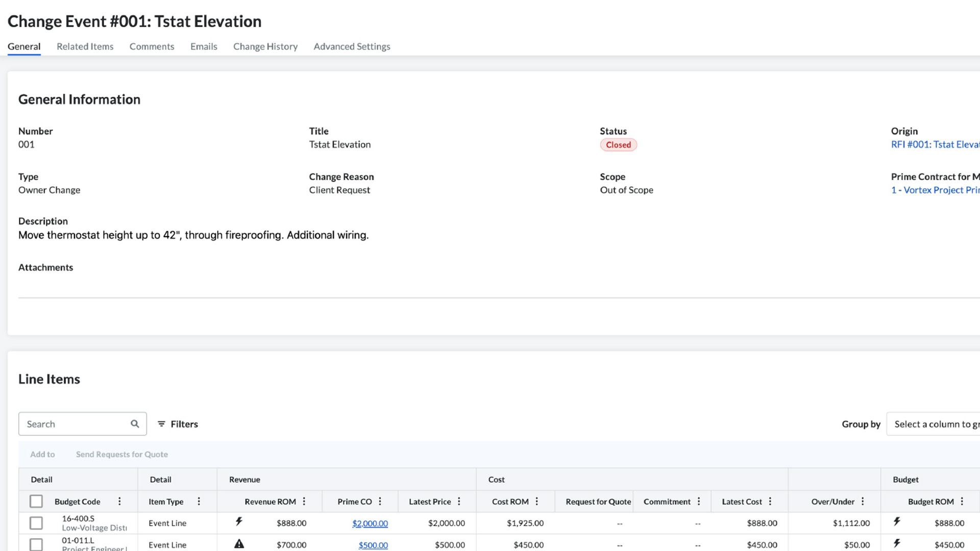
Task: Open the Cost ROM column kebab menu
Action: coord(536,501)
